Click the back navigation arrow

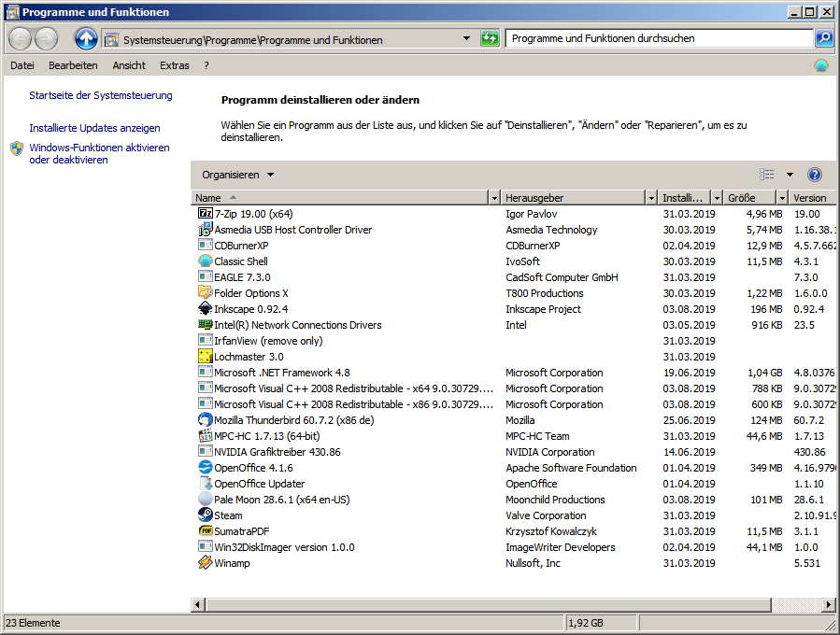click(x=21, y=38)
